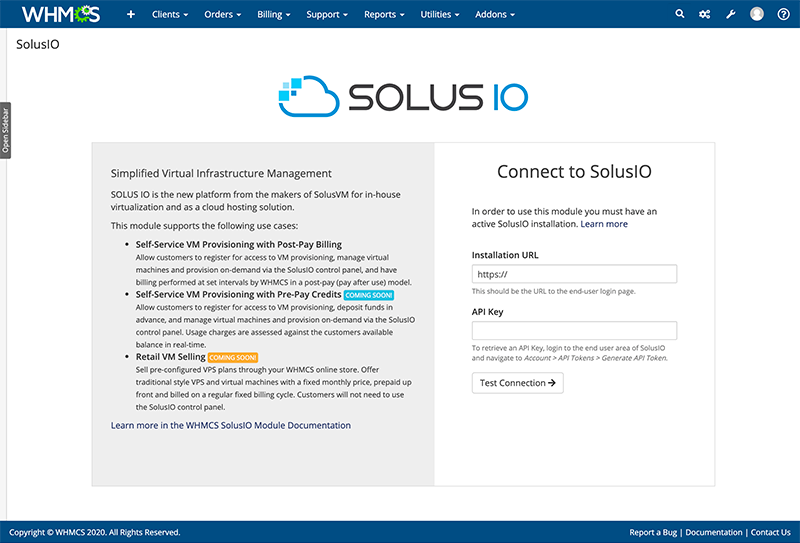Expand the Billing dropdown menu
Screen dimensions: 800x543
click(x=274, y=15)
